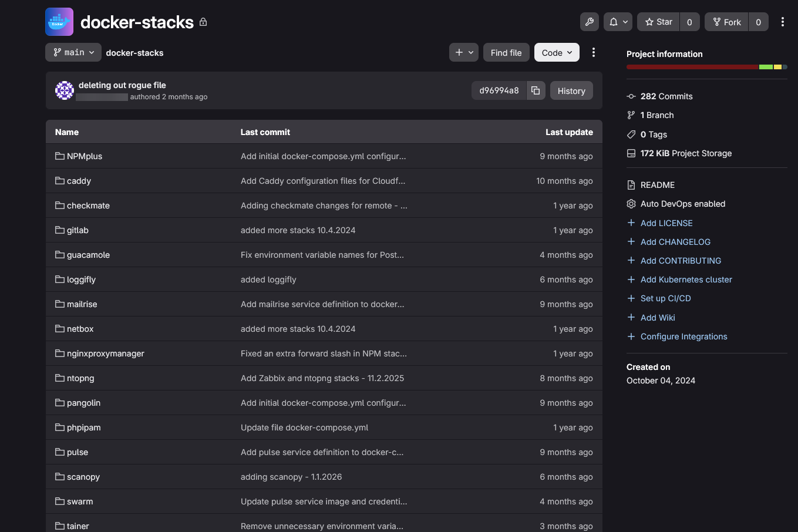Open the netbox folder
798x532 pixels.
[x=80, y=329]
